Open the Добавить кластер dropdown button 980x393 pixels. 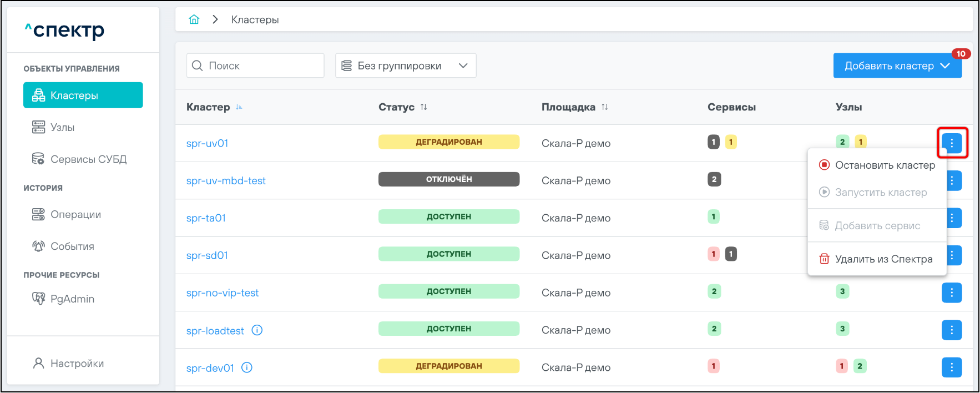click(x=897, y=66)
